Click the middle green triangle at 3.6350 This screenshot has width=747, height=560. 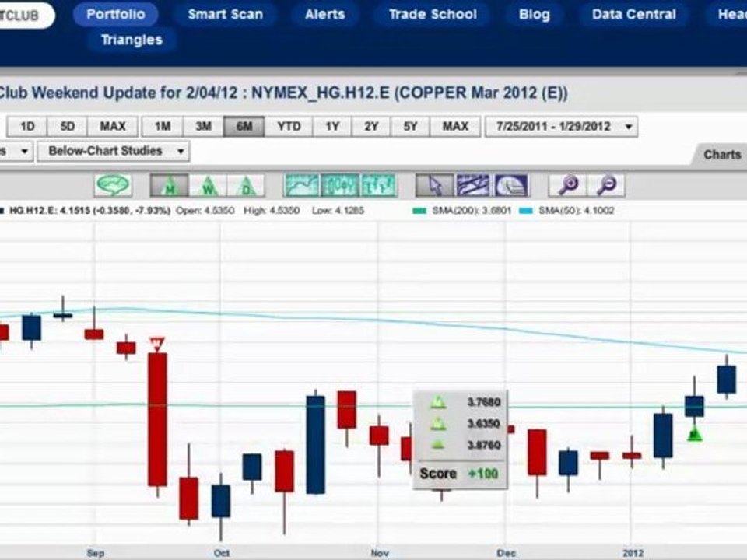(x=438, y=424)
